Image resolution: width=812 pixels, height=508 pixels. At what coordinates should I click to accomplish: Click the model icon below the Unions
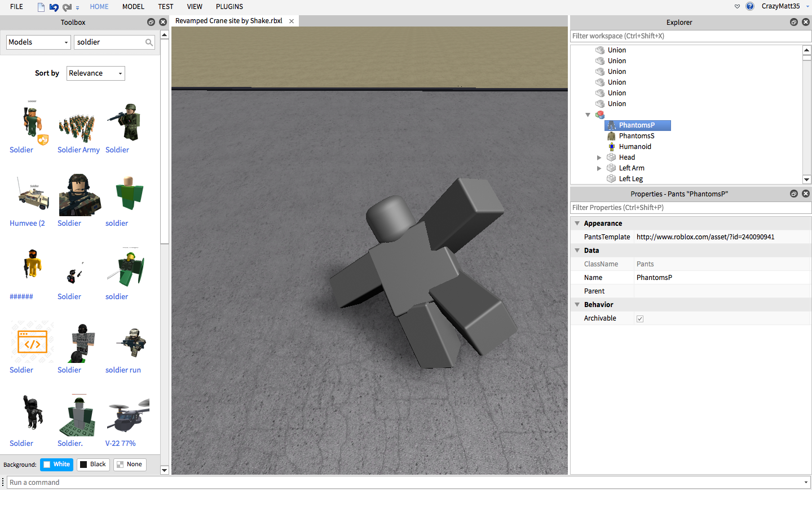[x=600, y=115]
